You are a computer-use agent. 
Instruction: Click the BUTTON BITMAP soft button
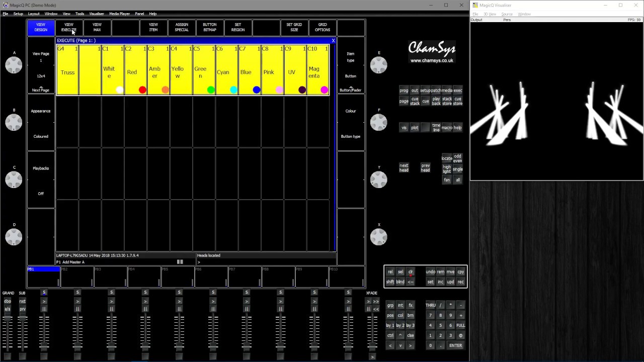pyautogui.click(x=210, y=28)
